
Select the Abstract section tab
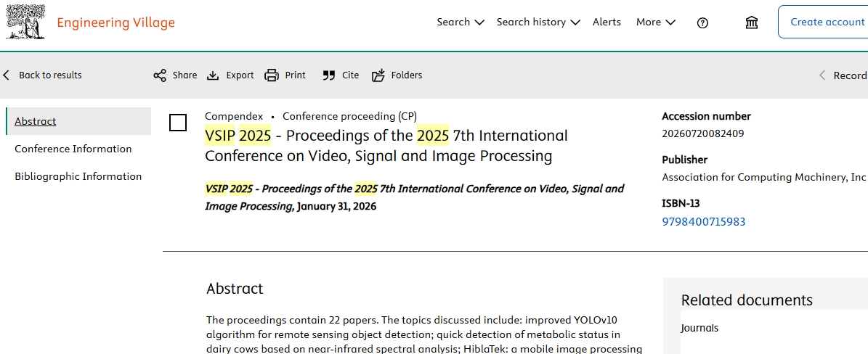point(36,121)
